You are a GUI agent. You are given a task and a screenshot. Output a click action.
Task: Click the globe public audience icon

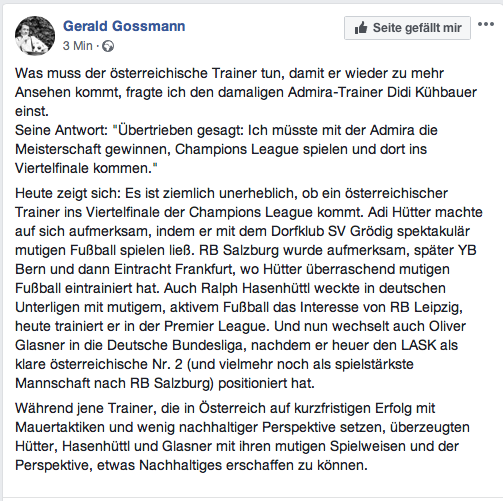[108, 46]
